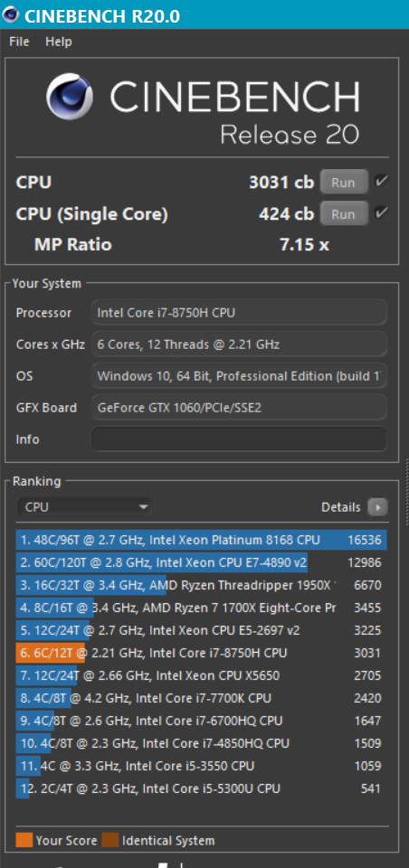Open the Help menu
Screen dimensions: 409x868
click(59, 42)
